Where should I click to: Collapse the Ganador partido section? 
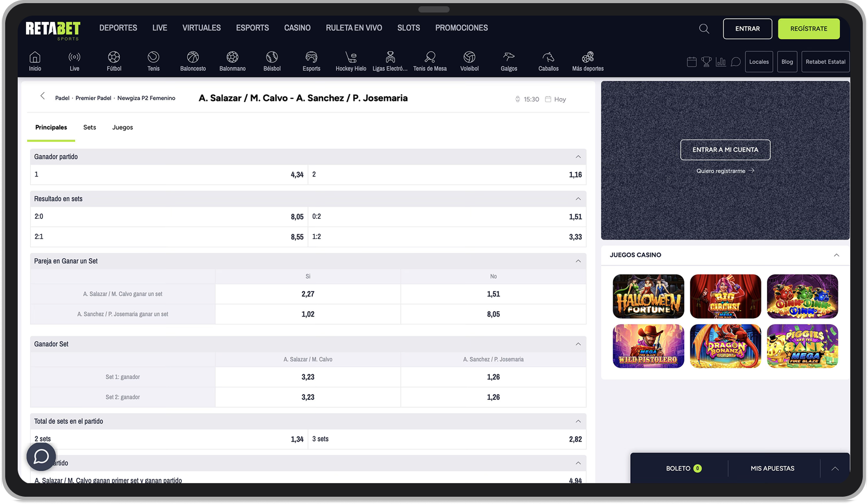[x=578, y=157]
